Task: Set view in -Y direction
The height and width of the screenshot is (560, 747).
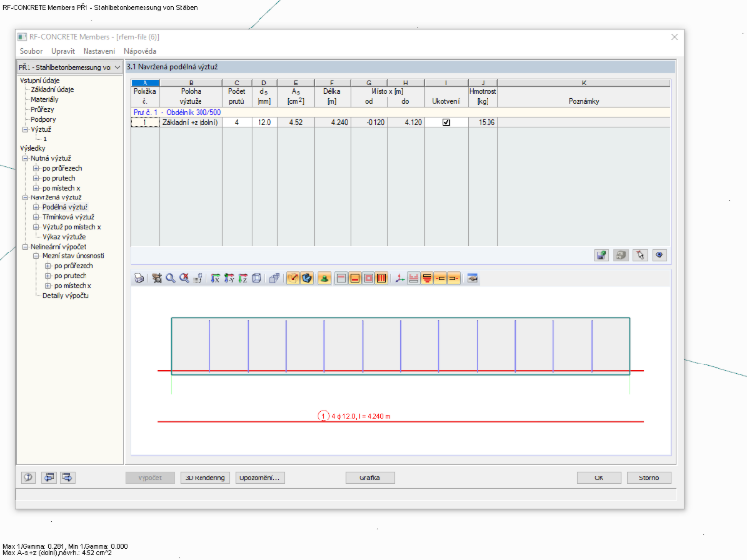Action: coord(229,279)
